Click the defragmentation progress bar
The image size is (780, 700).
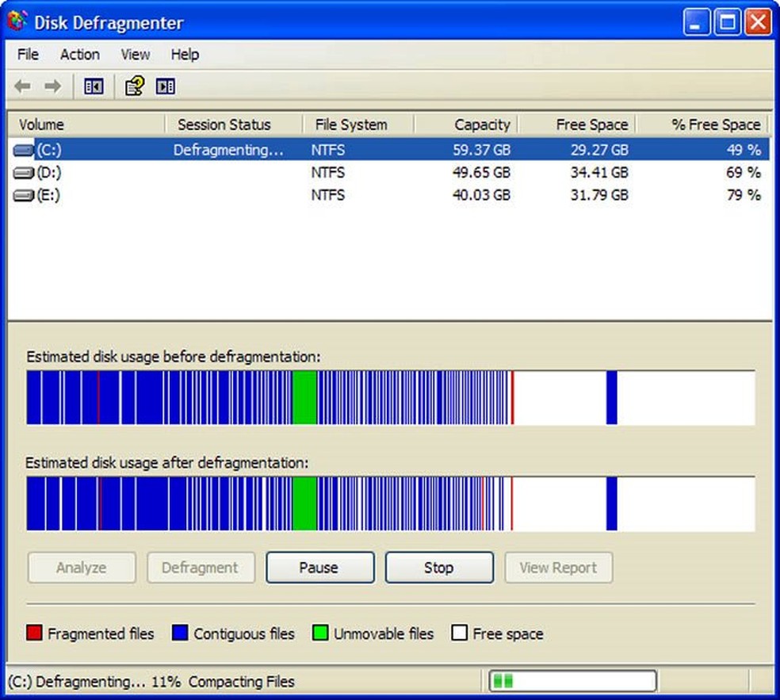[572, 681]
